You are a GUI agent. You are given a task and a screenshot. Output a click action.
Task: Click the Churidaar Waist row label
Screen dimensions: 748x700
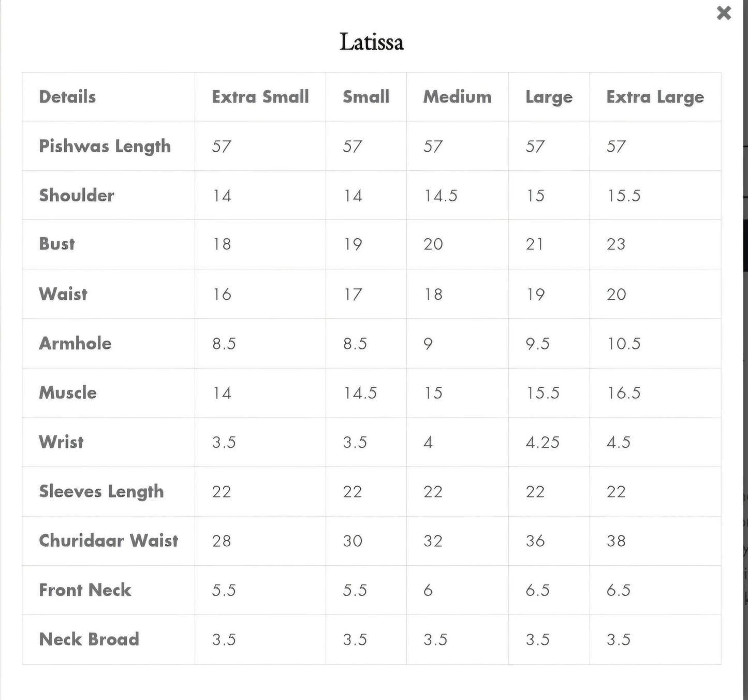coord(109,541)
